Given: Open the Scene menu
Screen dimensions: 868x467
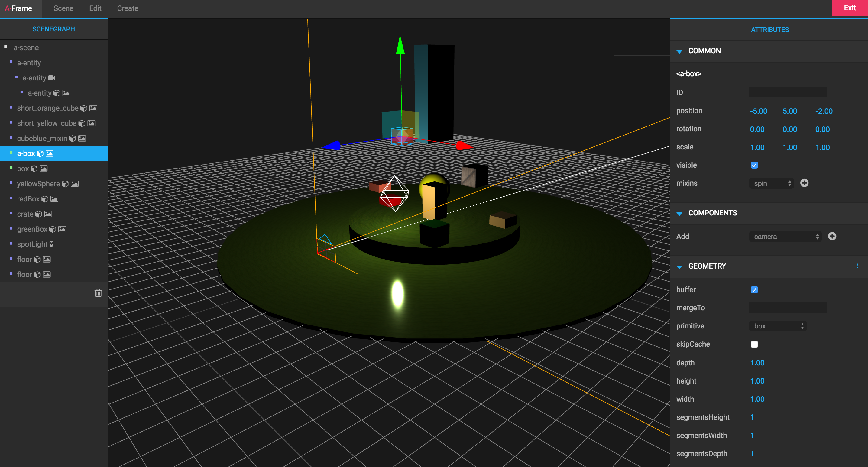Looking at the screenshot, I should 63,8.
